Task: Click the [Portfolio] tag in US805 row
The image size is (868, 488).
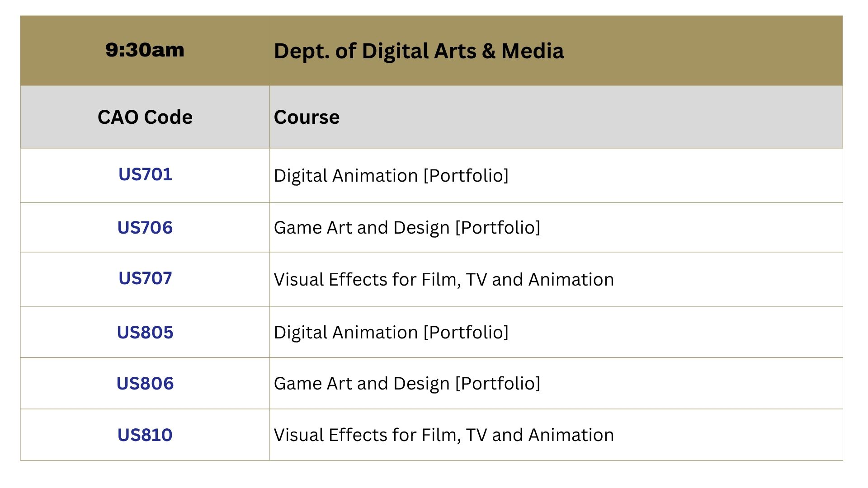Action: coord(466,333)
